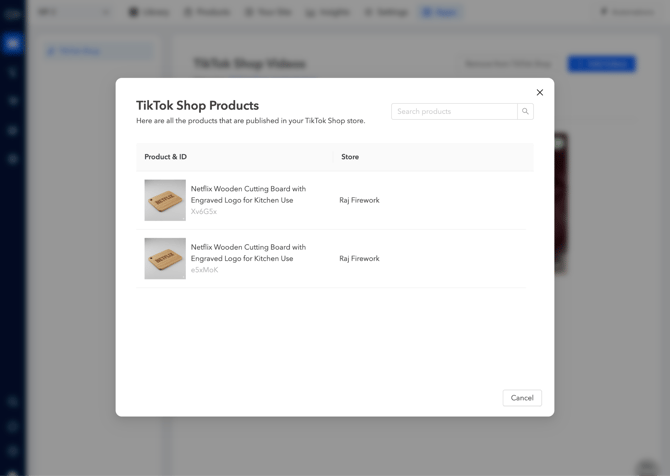Click the magnifying glass search icon
Viewport: 670px width, 476px height.
(x=525, y=112)
